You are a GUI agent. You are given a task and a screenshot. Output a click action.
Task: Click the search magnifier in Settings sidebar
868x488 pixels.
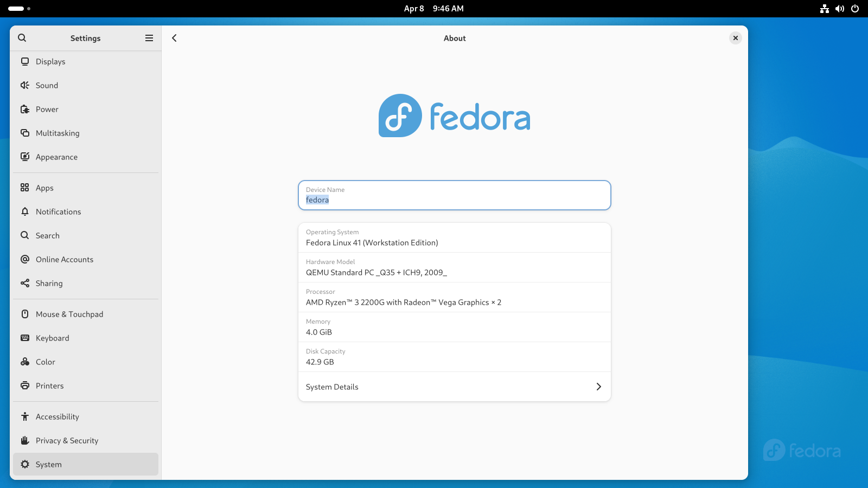22,38
